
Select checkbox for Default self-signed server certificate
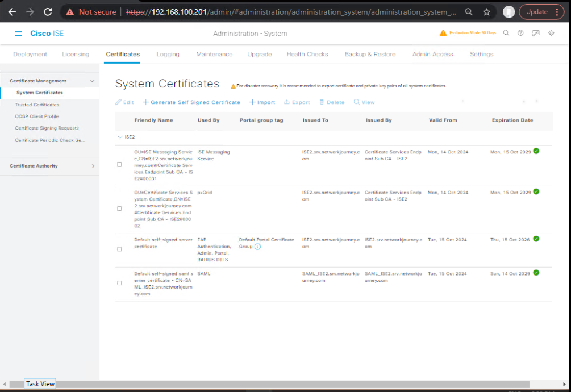119,249
